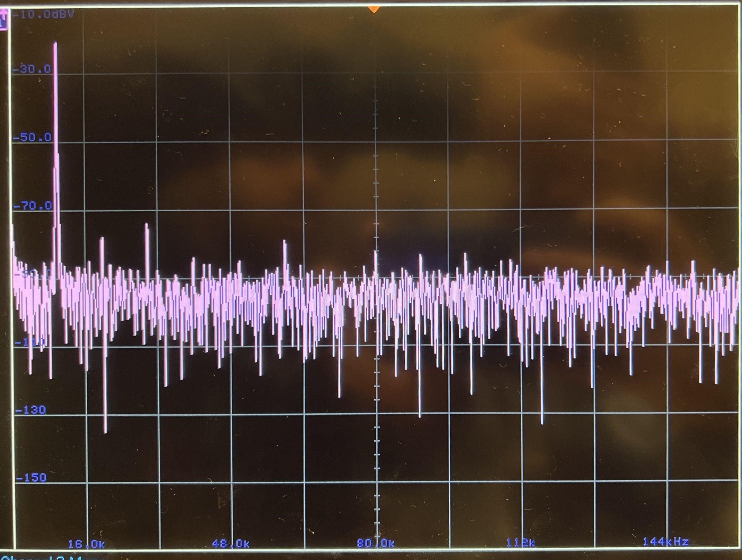
Task: Click the -130 vertical axis label
Action: (31, 410)
